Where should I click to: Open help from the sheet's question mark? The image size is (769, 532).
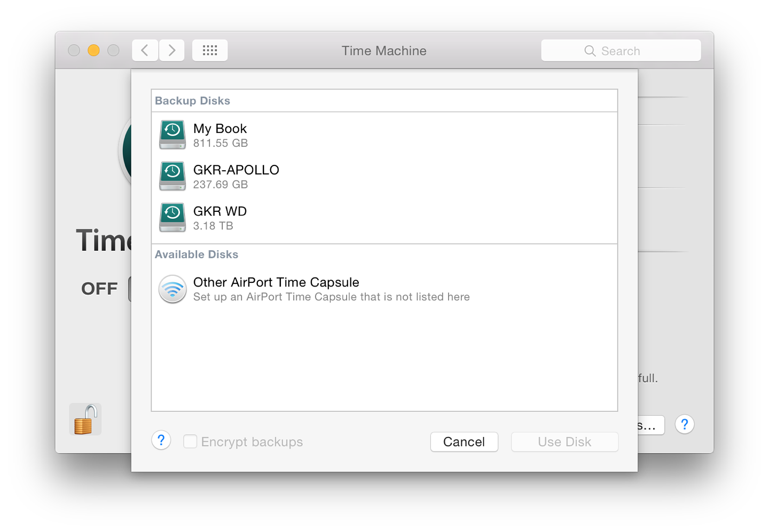pos(161,440)
